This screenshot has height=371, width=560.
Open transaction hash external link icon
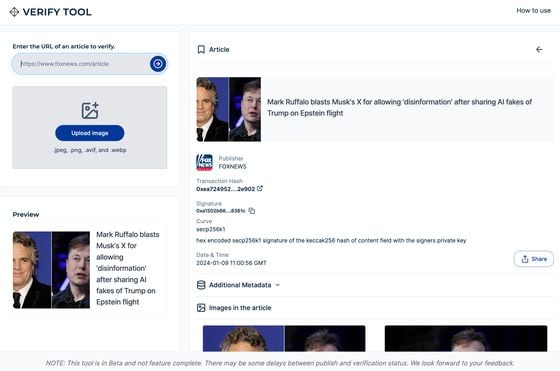[x=260, y=189]
